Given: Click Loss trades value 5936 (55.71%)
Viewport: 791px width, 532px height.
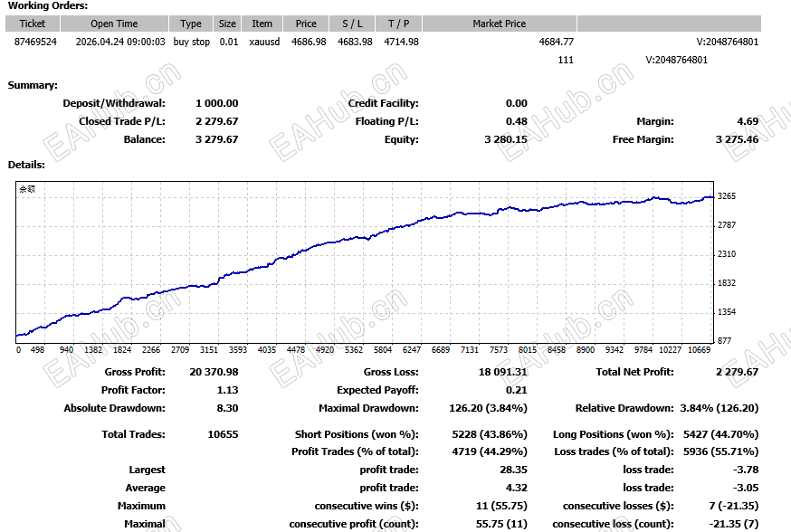Looking at the screenshot, I should pos(721,451).
